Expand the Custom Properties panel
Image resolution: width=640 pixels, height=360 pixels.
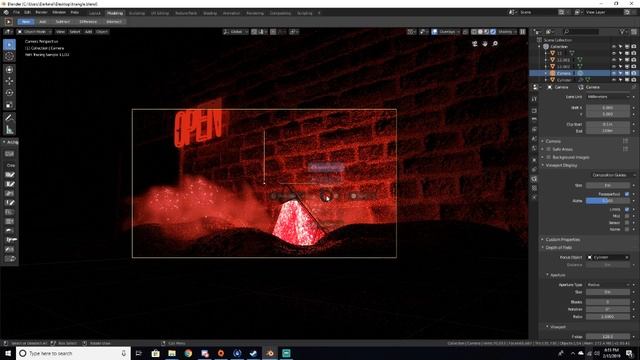[x=562, y=240]
